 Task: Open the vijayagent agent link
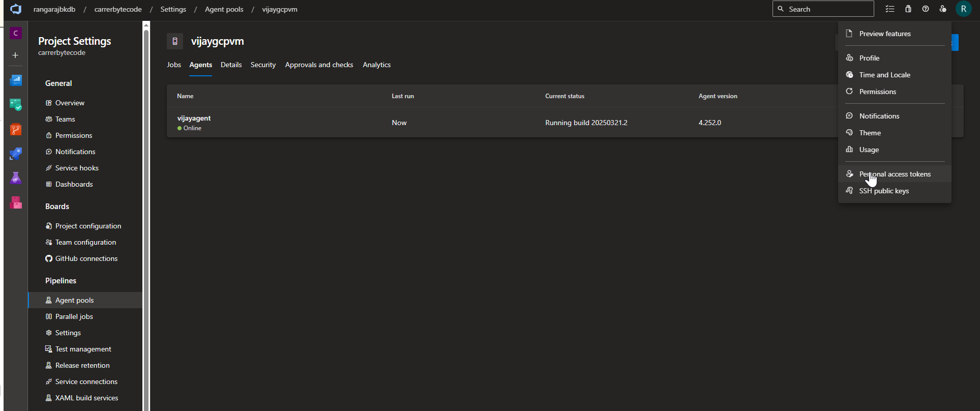coord(194,118)
